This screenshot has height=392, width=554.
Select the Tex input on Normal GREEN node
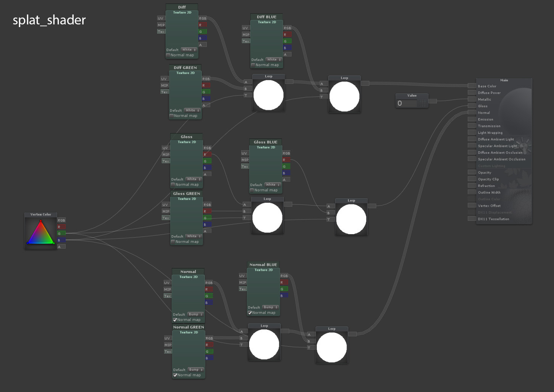[168, 351]
